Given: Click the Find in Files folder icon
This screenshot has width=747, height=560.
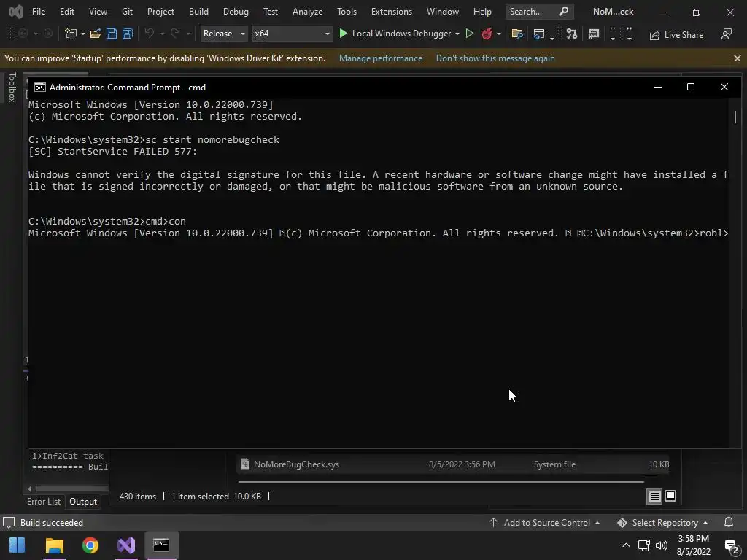Looking at the screenshot, I should point(517,34).
